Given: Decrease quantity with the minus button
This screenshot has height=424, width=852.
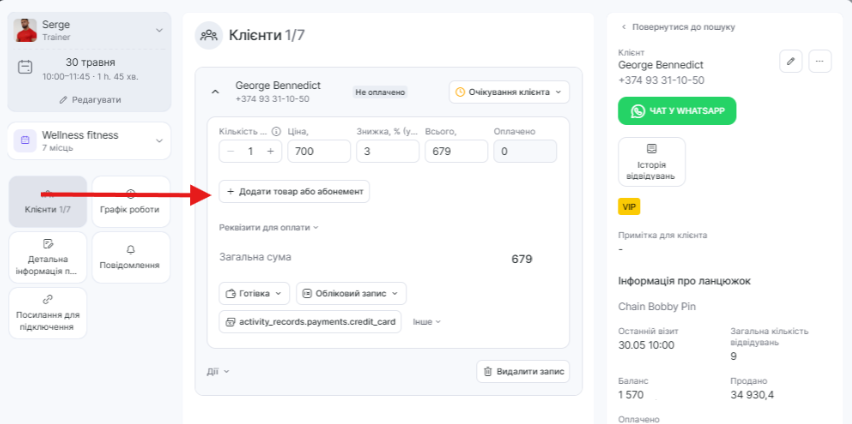Looking at the screenshot, I should coord(232,151).
